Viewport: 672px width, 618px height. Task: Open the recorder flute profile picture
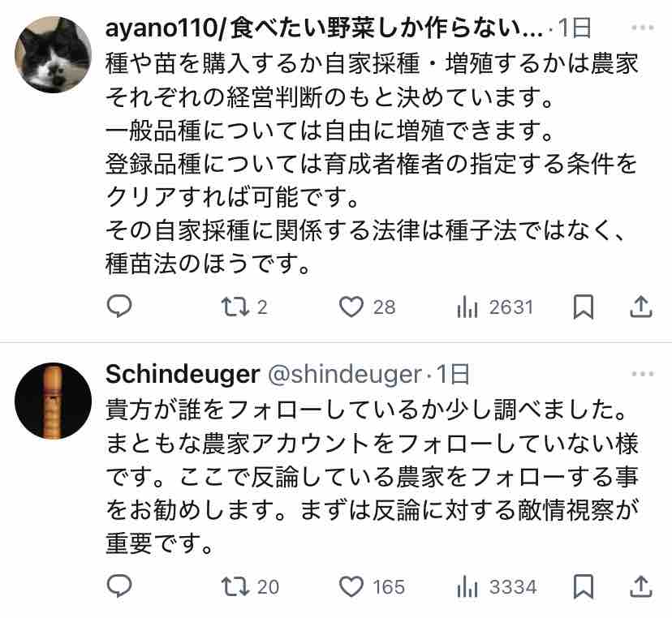click(54, 401)
